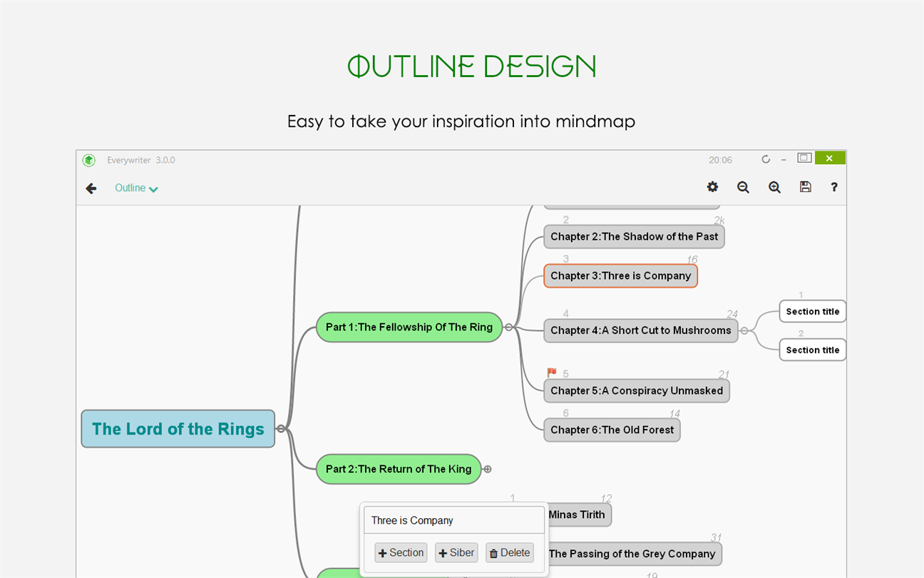This screenshot has width=924, height=578.
Task: Select Chapter 3: Three is Company node
Action: pyautogui.click(x=621, y=276)
